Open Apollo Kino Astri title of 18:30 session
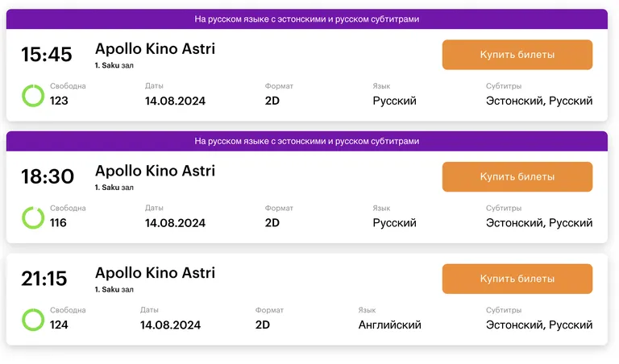Screen dimensions: 619x364 click(155, 171)
